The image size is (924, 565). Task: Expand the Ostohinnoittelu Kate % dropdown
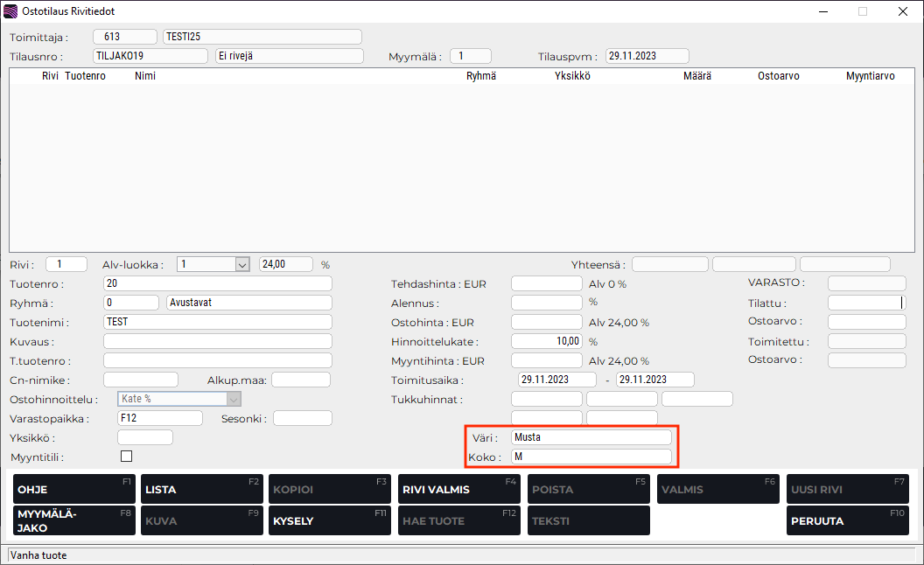coord(233,399)
